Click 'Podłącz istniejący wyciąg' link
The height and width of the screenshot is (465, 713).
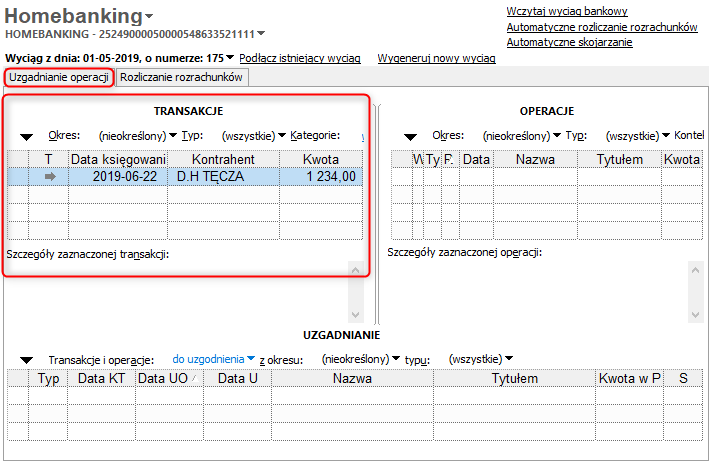click(x=300, y=58)
